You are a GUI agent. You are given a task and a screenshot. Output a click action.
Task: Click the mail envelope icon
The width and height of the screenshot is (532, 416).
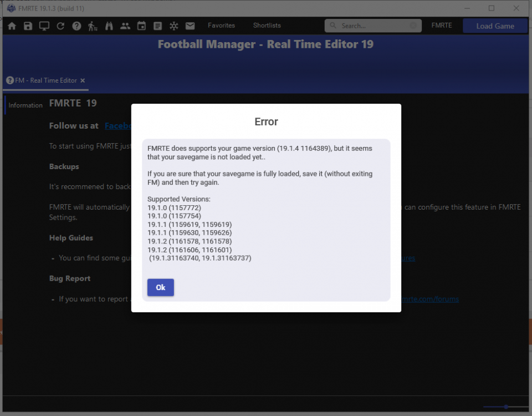click(x=190, y=26)
